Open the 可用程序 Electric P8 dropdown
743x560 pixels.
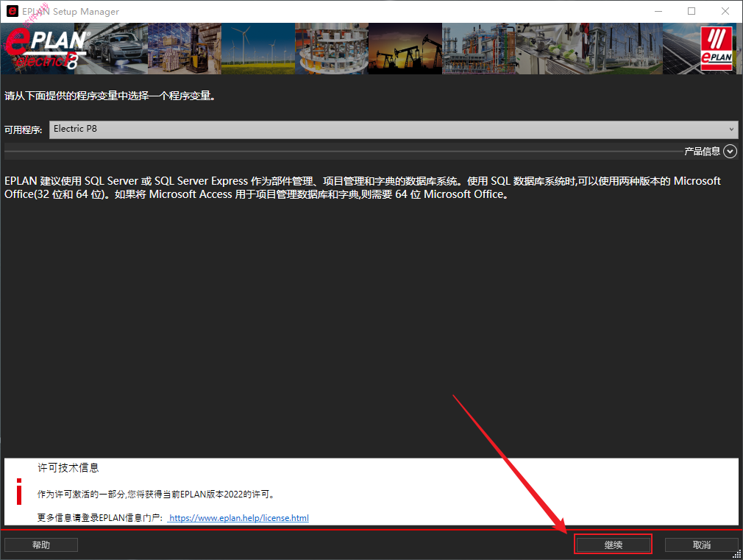point(394,130)
